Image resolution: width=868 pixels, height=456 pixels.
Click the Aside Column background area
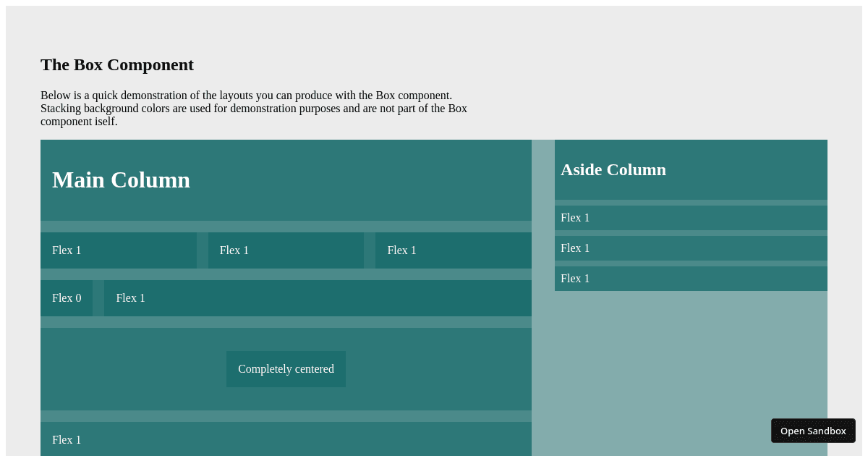[x=691, y=362]
